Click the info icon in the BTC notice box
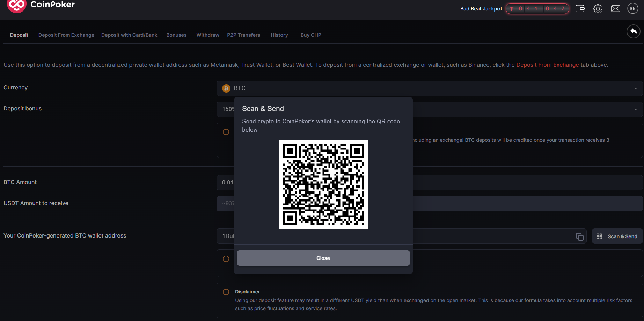Viewport: 644px width, 321px height. pos(226,132)
